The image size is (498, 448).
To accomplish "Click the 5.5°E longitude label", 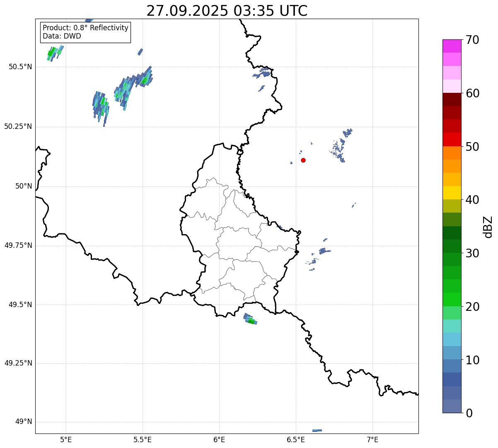I will click(x=143, y=440).
